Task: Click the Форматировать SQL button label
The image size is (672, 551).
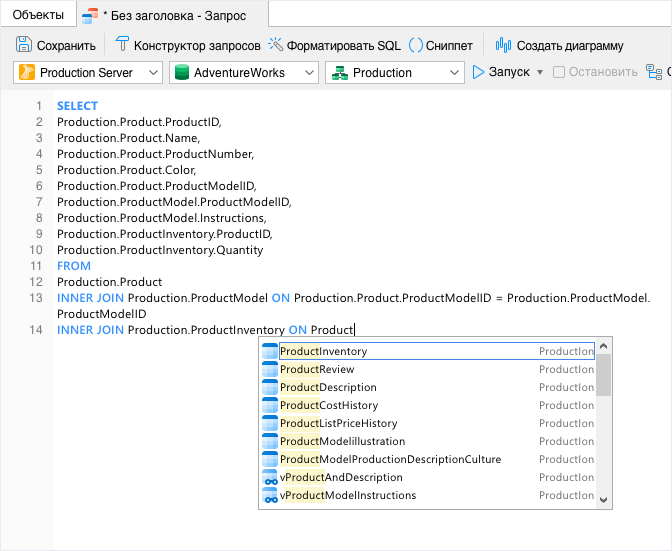Action: pos(343,45)
